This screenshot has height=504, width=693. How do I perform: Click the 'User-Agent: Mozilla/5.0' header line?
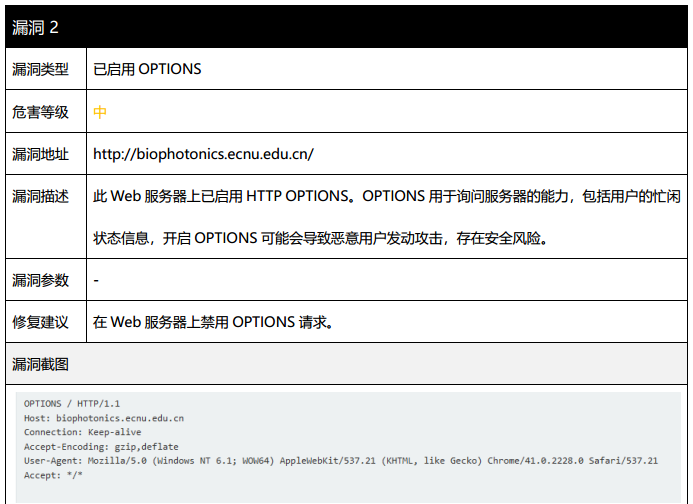pyautogui.click(x=341, y=461)
